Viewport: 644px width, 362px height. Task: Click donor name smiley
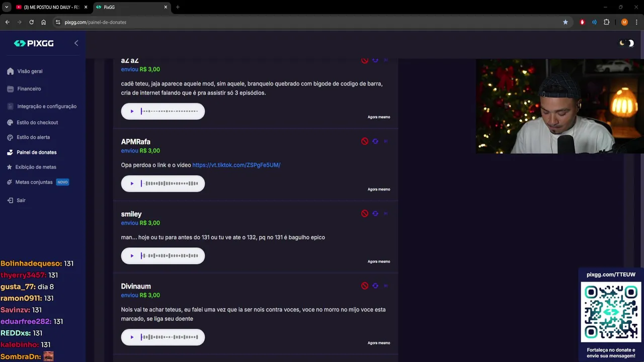[131, 214]
